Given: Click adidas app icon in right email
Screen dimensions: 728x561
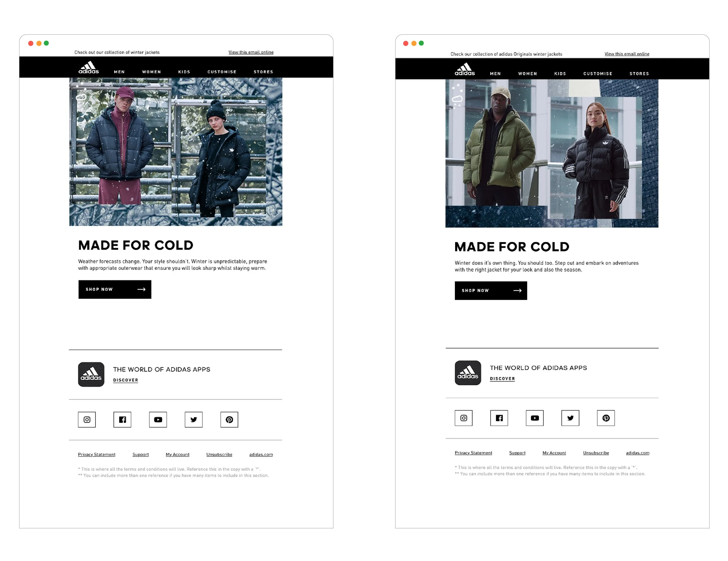Looking at the screenshot, I should (x=468, y=372).
